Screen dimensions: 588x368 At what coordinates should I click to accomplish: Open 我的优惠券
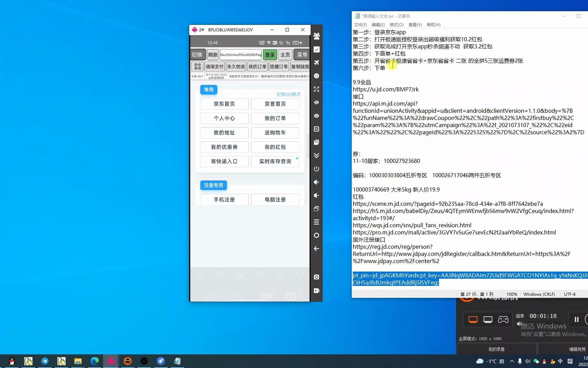[224, 147]
